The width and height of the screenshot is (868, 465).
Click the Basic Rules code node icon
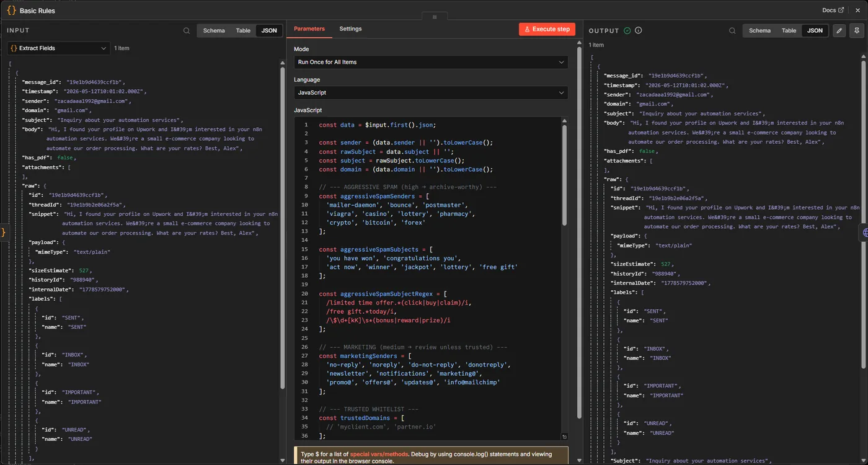tap(11, 10)
